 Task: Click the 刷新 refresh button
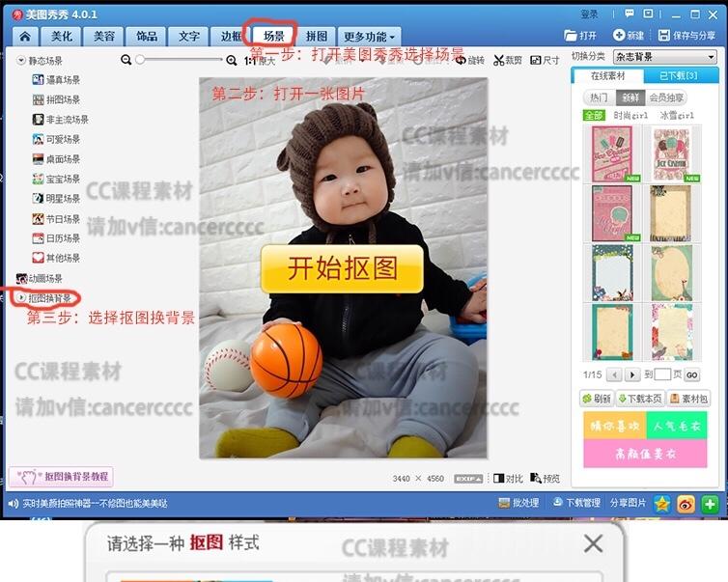[598, 399]
